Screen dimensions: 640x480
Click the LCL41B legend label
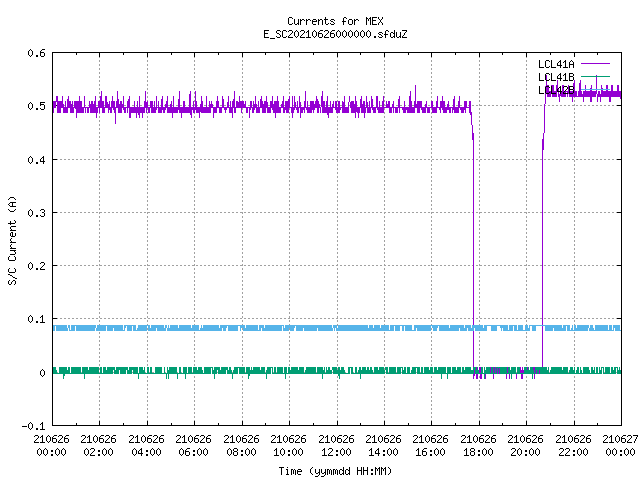pos(556,77)
